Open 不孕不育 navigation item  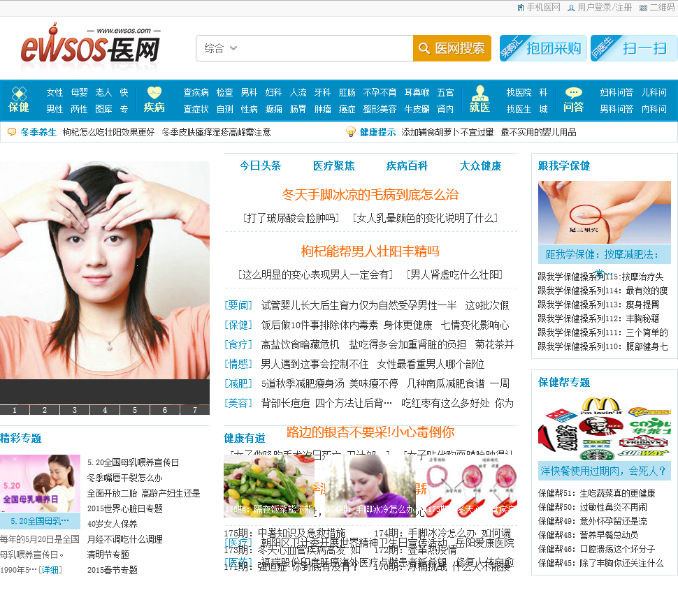point(380,92)
